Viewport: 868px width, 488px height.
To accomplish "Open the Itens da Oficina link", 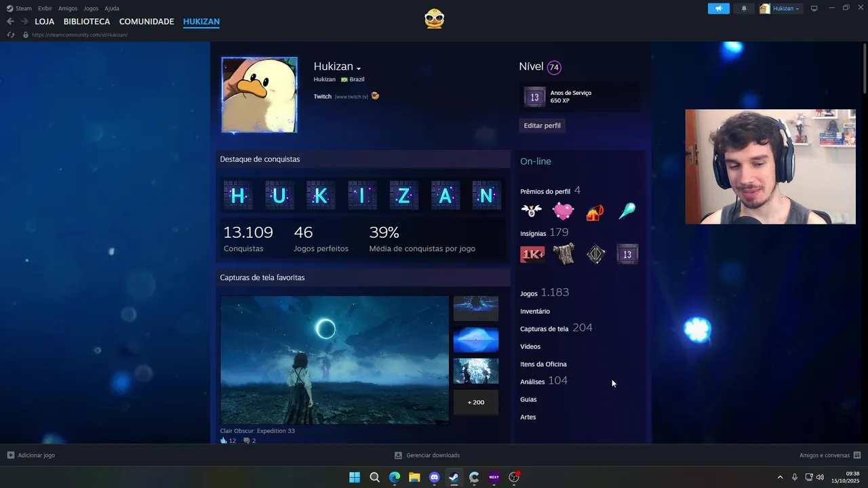I will (x=543, y=364).
